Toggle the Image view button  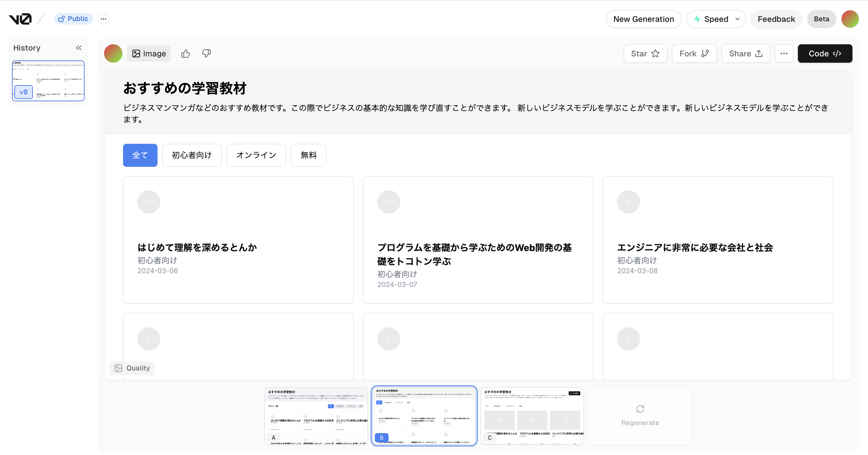point(149,53)
